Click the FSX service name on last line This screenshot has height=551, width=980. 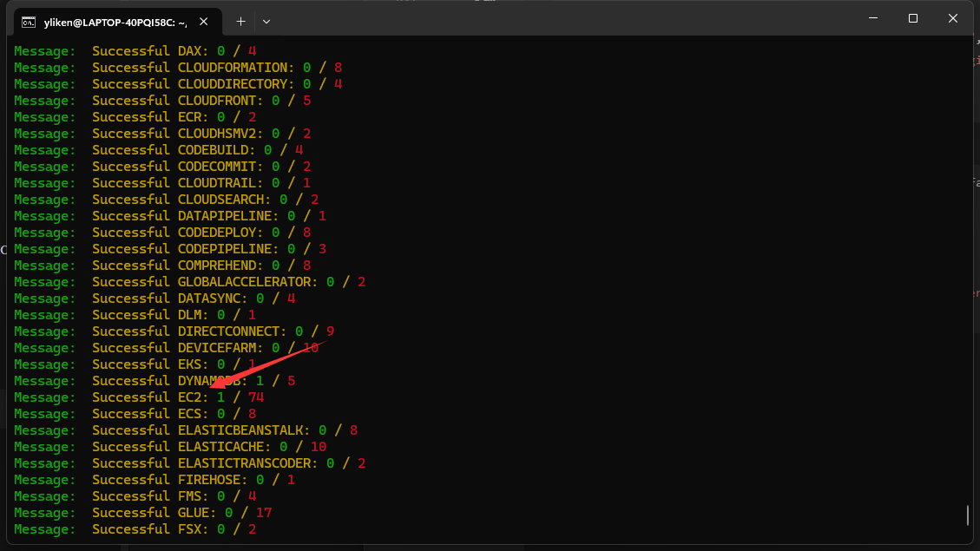(x=193, y=529)
